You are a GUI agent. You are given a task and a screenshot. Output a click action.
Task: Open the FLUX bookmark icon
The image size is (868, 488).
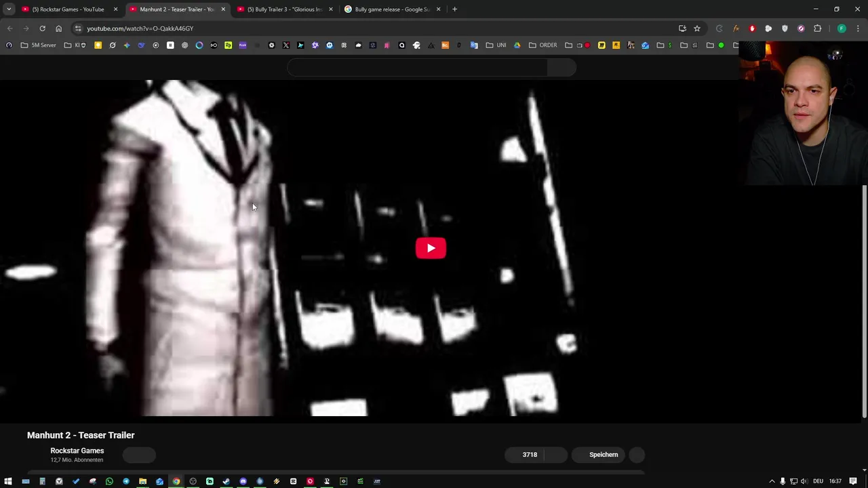coord(243,45)
